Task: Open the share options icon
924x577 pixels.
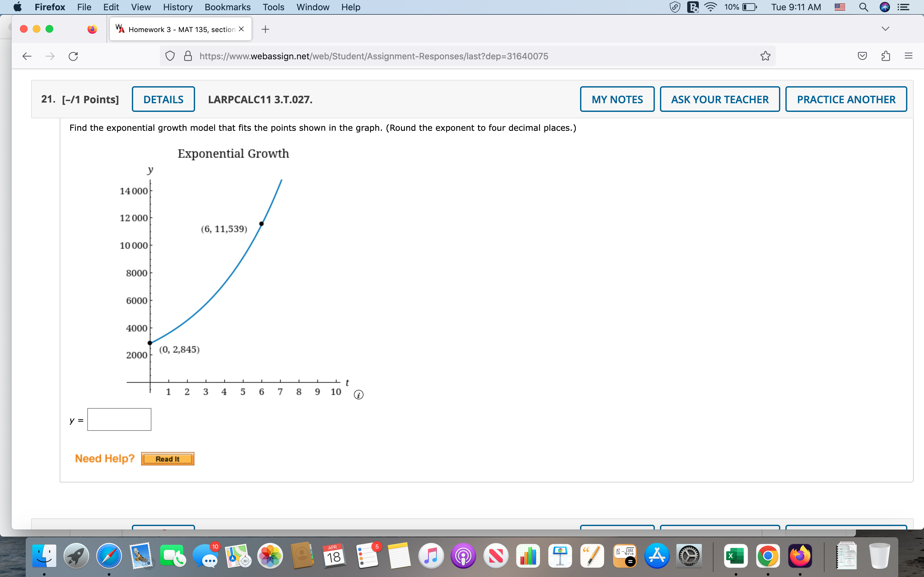Action: (885, 56)
